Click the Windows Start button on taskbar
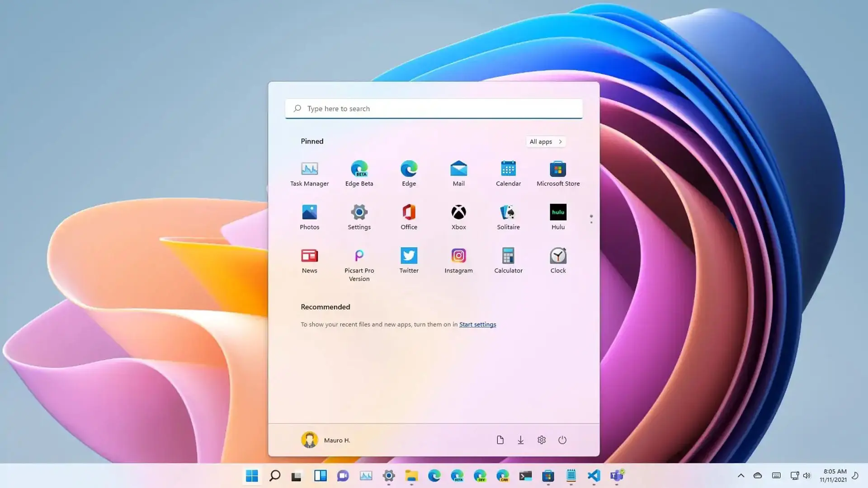Screen dimensions: 868x488 click(252, 475)
